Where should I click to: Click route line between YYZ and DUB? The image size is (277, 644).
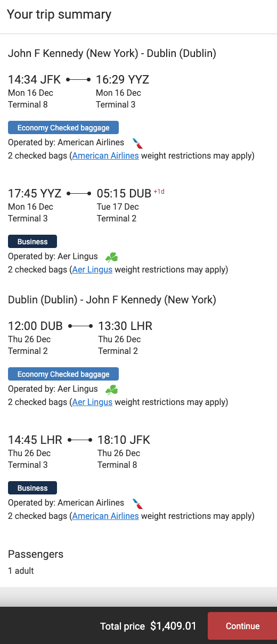pyautogui.click(x=79, y=194)
